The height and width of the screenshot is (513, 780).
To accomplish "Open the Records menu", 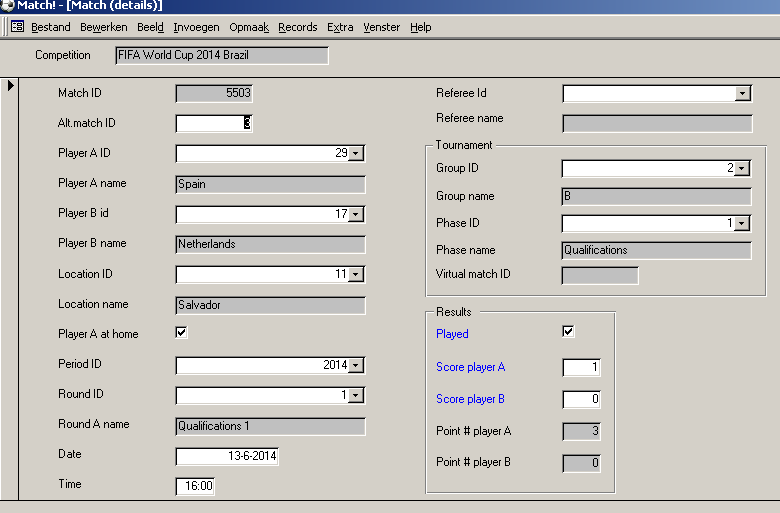I will (x=297, y=27).
